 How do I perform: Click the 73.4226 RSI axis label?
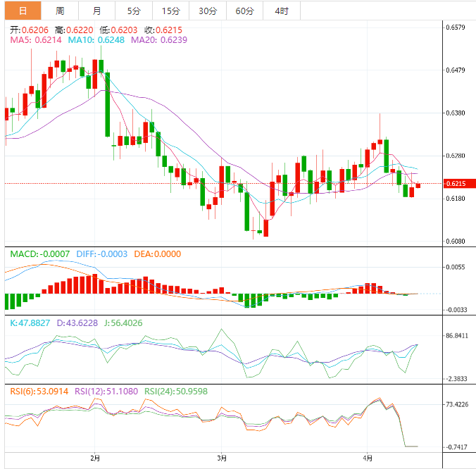click(457, 404)
